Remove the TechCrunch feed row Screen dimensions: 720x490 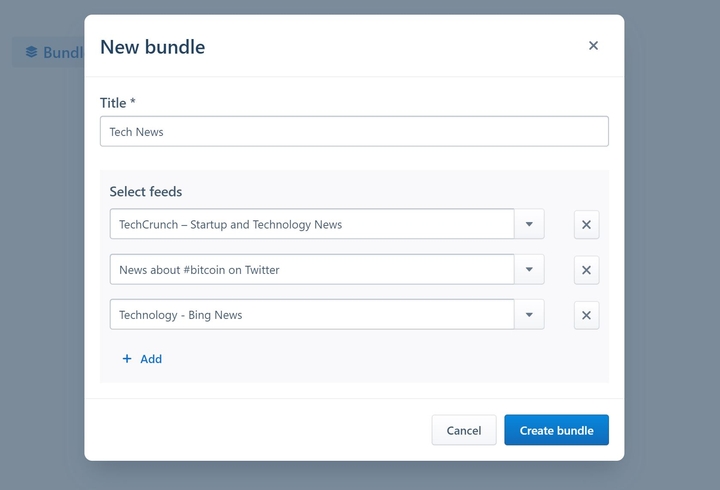pos(586,225)
